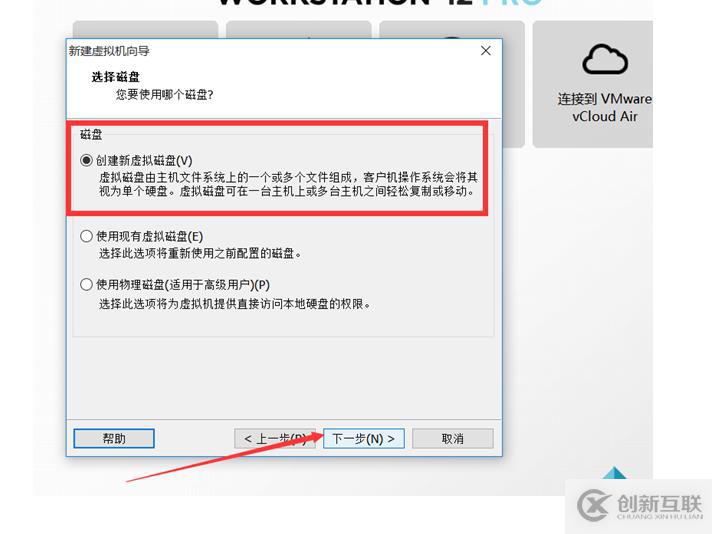This screenshot has width=712, height=534.
Task: Click the description text under 创建新虚拟磁盘
Action: (288, 184)
